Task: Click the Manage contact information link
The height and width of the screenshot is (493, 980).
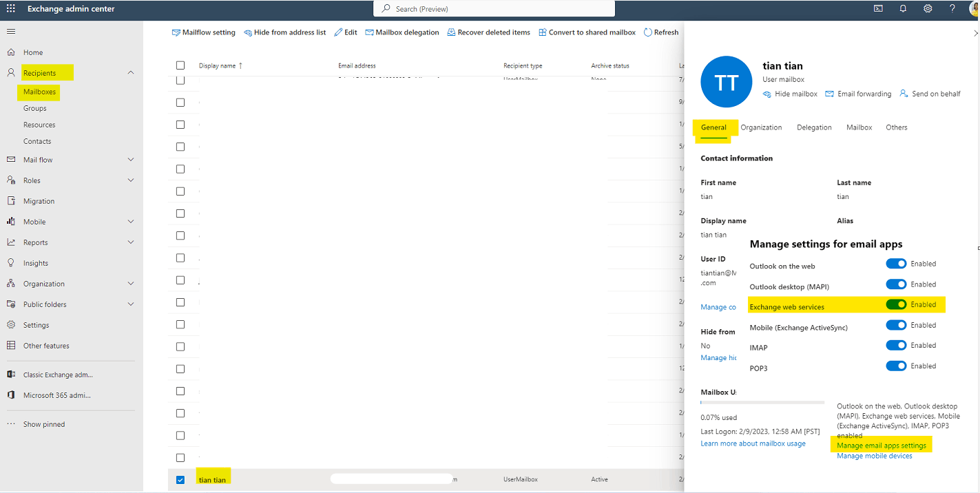Action: [x=718, y=307]
